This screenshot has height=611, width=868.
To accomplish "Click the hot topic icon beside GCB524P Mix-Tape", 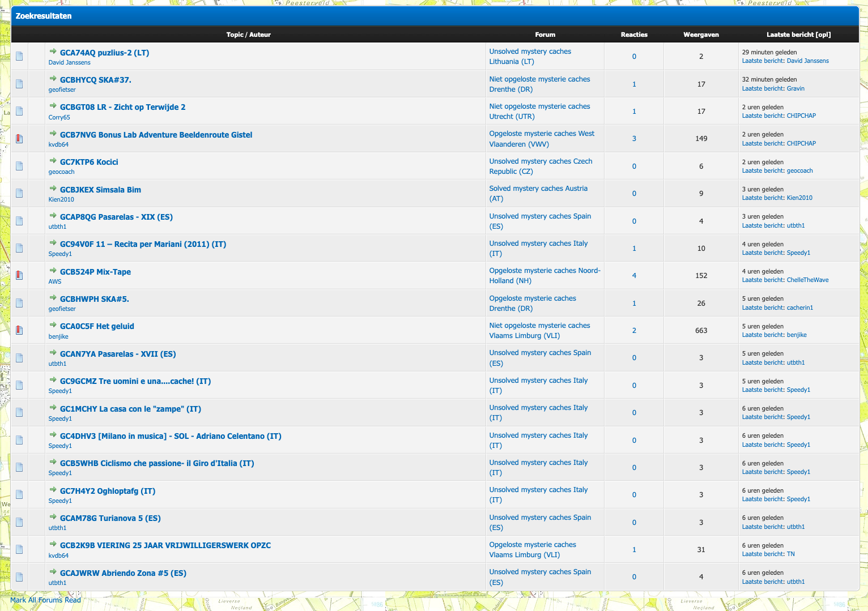I will coord(19,275).
